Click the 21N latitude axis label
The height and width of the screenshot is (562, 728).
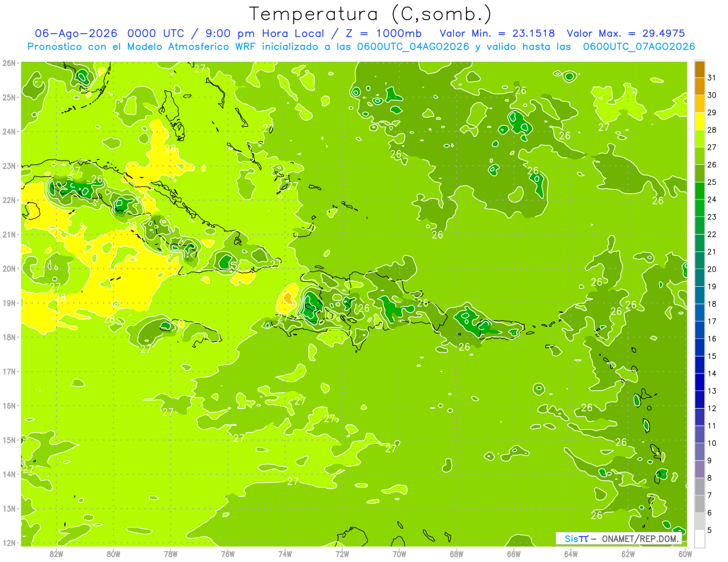[10, 235]
